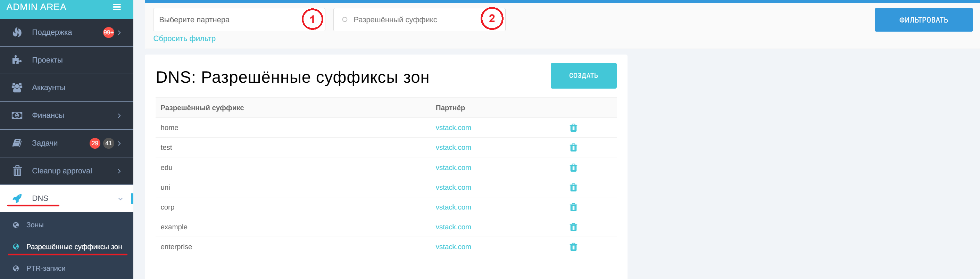Delete the 'home' suffix with trash icon

pos(573,128)
